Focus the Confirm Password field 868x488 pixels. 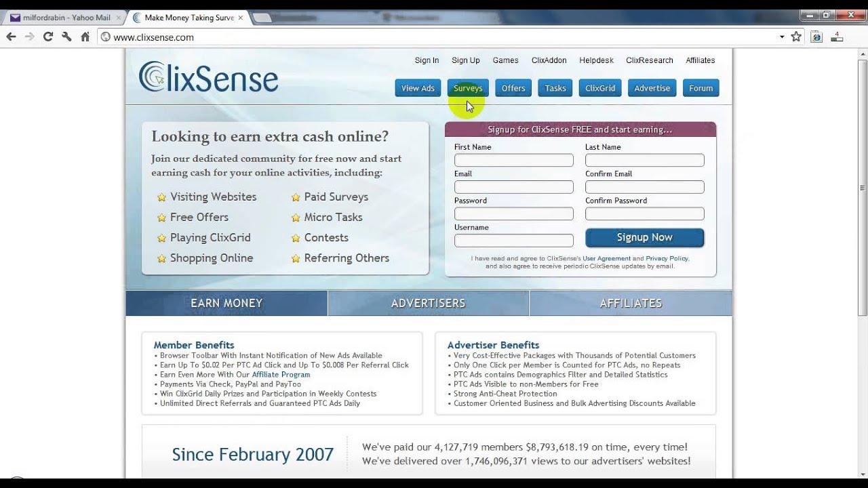tap(645, 214)
